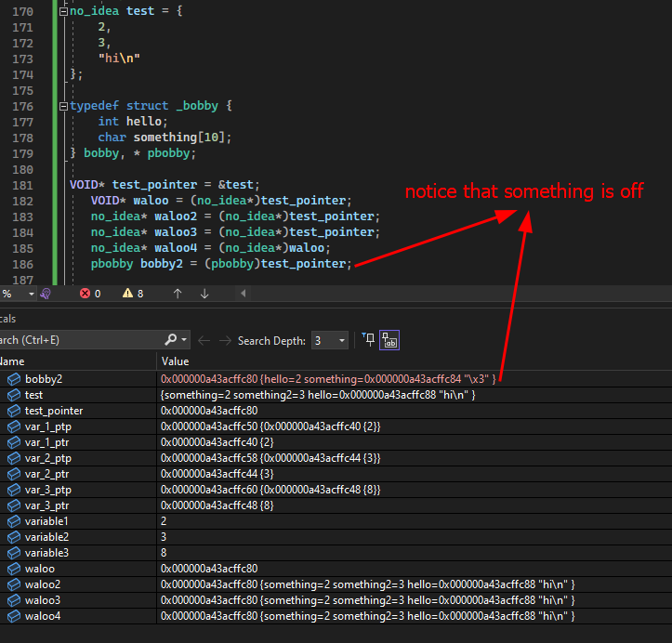This screenshot has width=672, height=643.
Task: Click the var_2_ptr name in Locals
Action: click(x=46, y=474)
